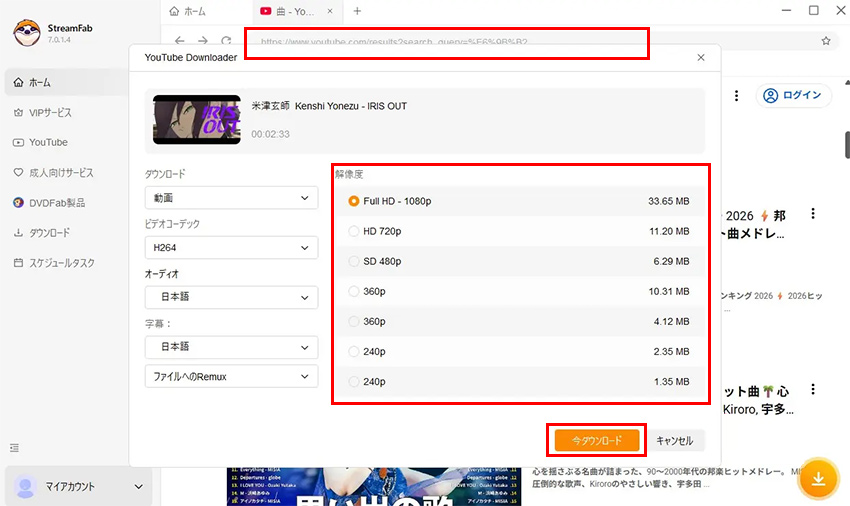Click the 解像度 label
This screenshot has width=850, height=506.
349,174
